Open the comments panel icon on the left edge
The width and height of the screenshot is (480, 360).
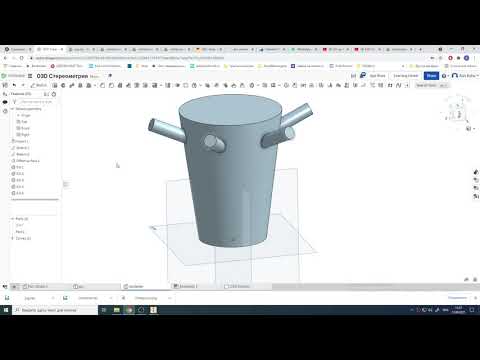(x=5, y=102)
